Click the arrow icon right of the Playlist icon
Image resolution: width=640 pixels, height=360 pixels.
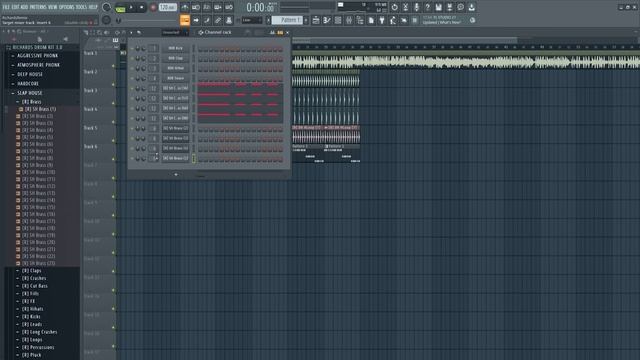(x=196, y=20)
